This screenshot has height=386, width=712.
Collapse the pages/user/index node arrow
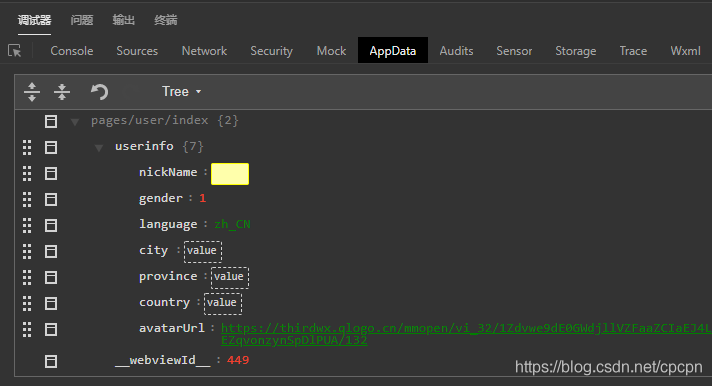(x=75, y=122)
